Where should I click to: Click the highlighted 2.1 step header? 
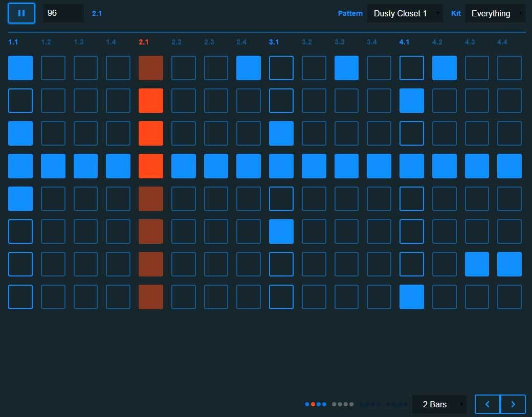[144, 42]
